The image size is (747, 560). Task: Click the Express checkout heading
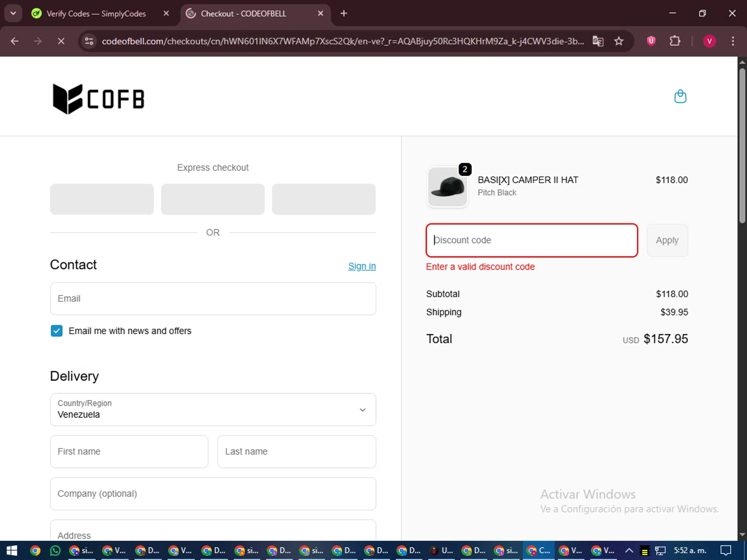click(x=213, y=168)
